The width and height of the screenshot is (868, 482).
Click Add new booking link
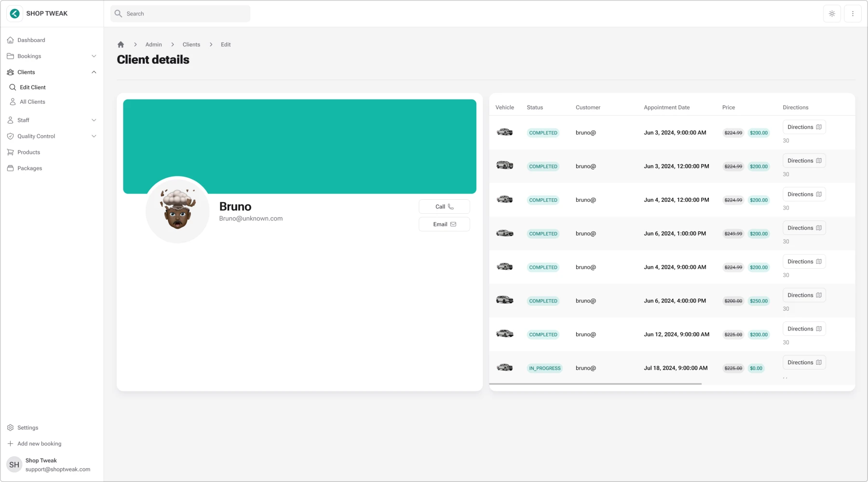[x=39, y=443]
